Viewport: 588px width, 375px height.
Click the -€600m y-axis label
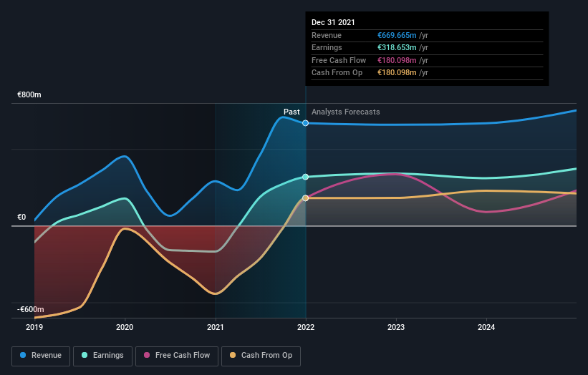[30, 309]
